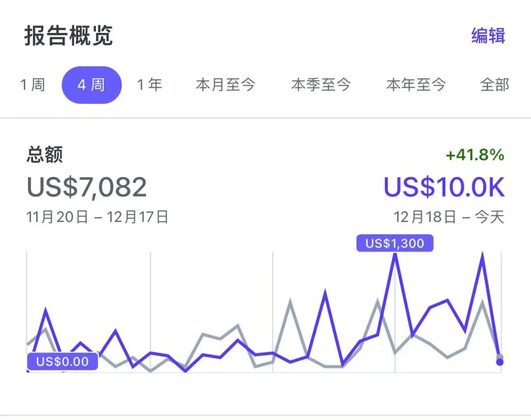View 全部 historical data
The image size is (531, 420).
click(x=494, y=85)
